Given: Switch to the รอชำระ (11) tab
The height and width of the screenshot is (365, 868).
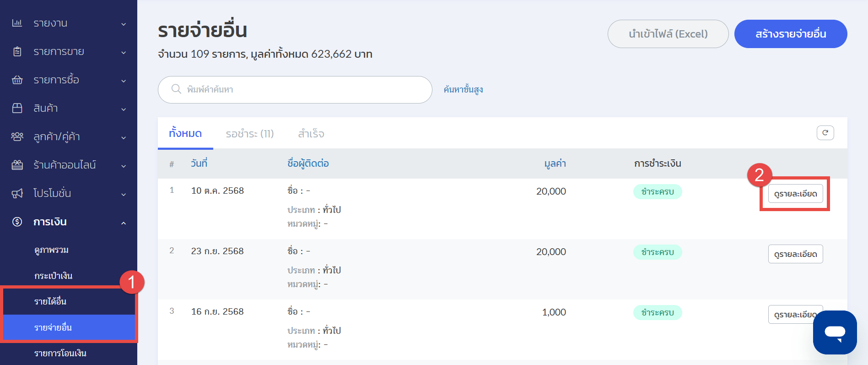Looking at the screenshot, I should (249, 134).
